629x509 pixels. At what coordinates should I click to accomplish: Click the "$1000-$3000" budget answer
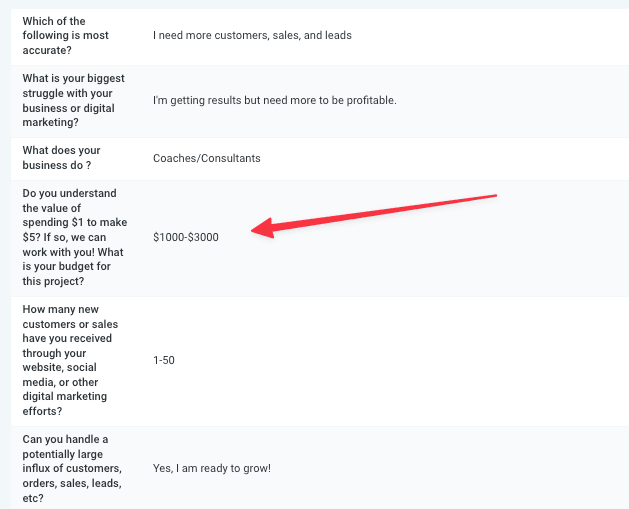[x=186, y=237]
